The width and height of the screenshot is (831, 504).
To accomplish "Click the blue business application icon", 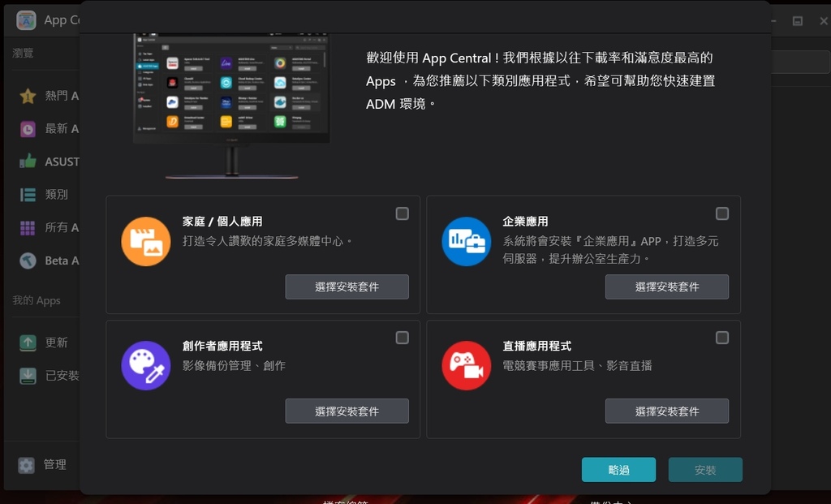I will click(467, 241).
